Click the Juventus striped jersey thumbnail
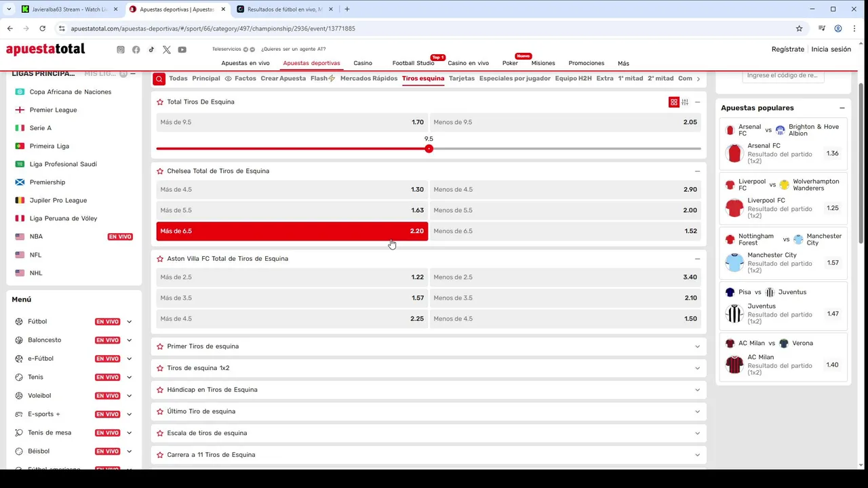 [734, 314]
